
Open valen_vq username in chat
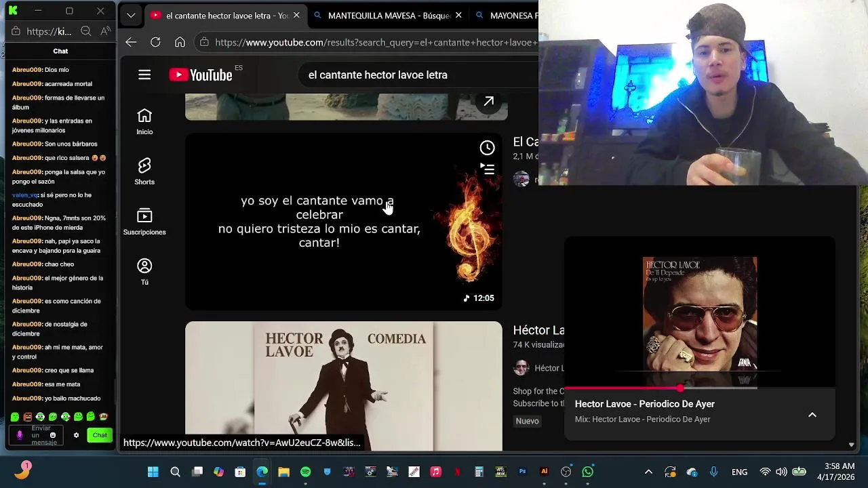pos(25,195)
